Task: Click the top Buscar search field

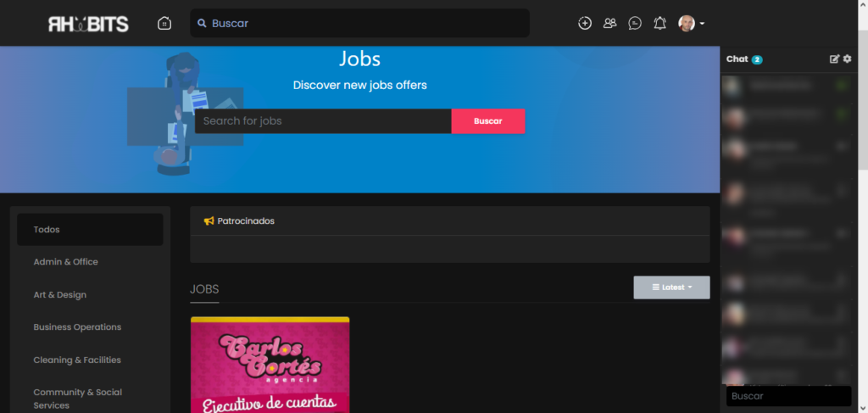Action: click(x=359, y=23)
